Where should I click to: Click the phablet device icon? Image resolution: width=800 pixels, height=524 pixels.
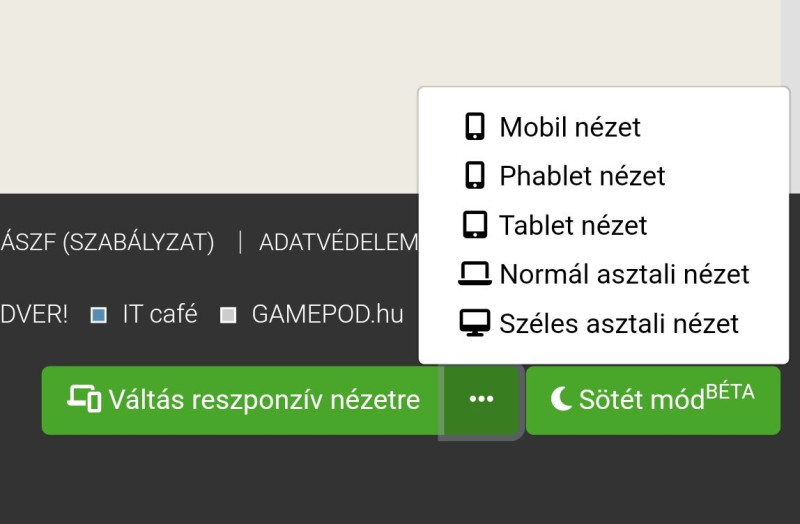pos(474,176)
